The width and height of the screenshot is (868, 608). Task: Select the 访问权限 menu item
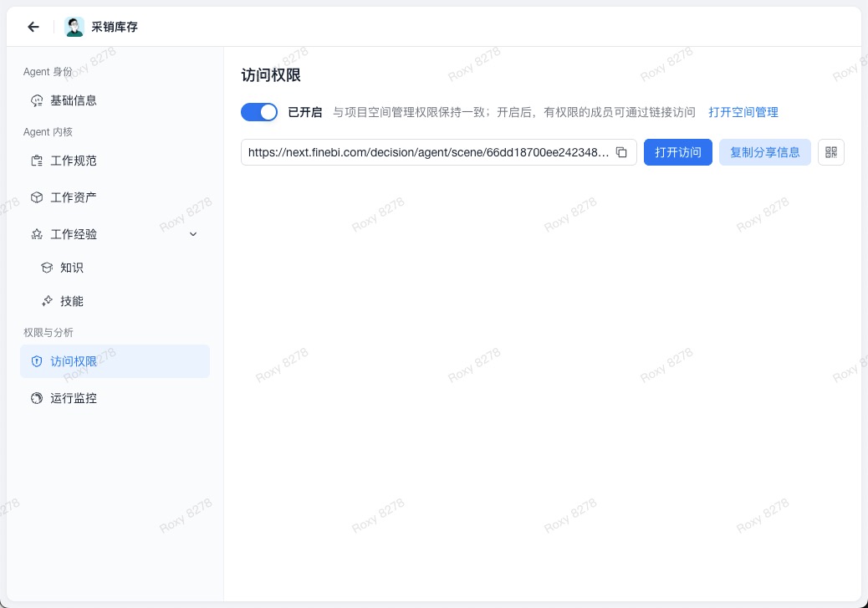[x=115, y=361]
